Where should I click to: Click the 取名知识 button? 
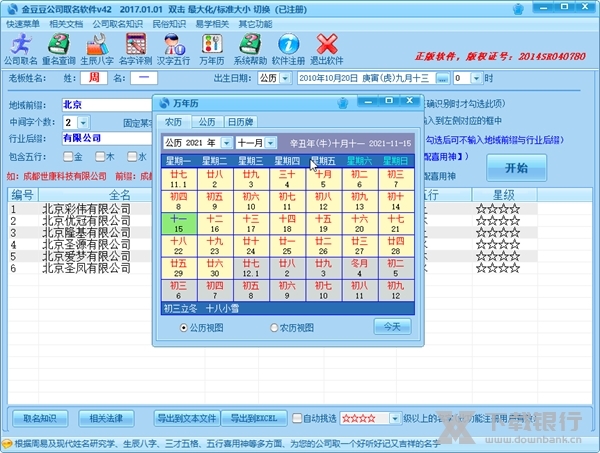pos(40,419)
